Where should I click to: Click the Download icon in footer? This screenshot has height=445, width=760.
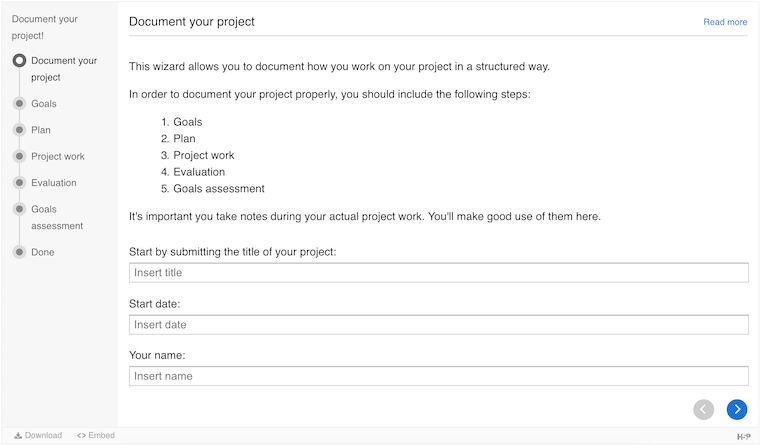click(19, 436)
